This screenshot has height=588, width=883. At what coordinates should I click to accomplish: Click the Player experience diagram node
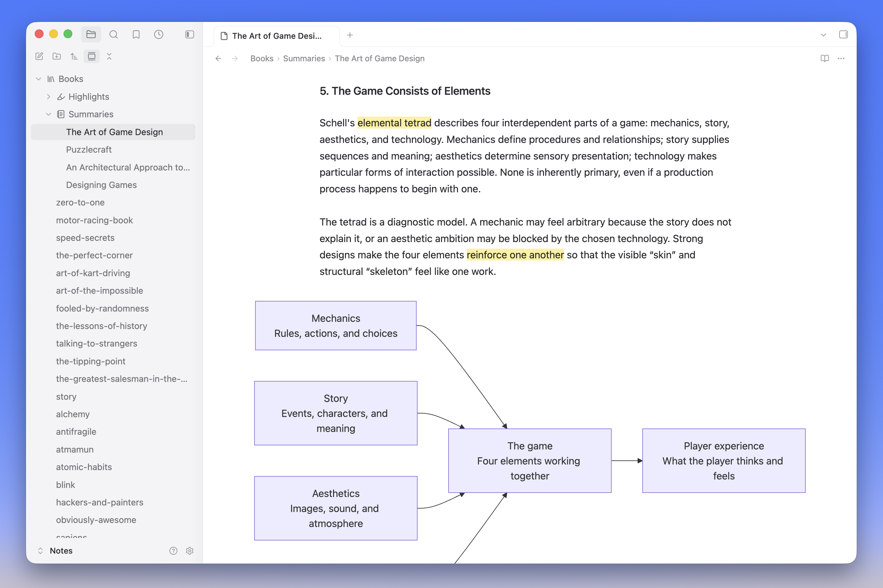coord(723,460)
